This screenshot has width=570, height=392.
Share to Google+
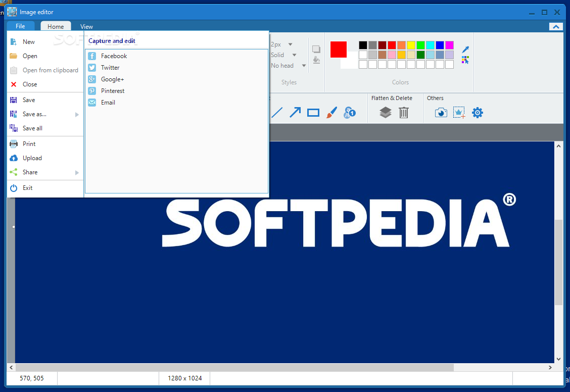tap(177, 79)
